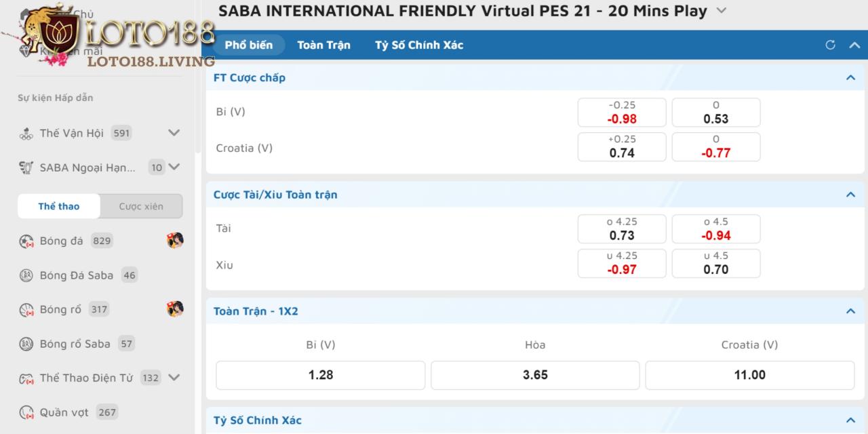
Task: Click the Bóng đá soccer ball icon
Action: 26,241
